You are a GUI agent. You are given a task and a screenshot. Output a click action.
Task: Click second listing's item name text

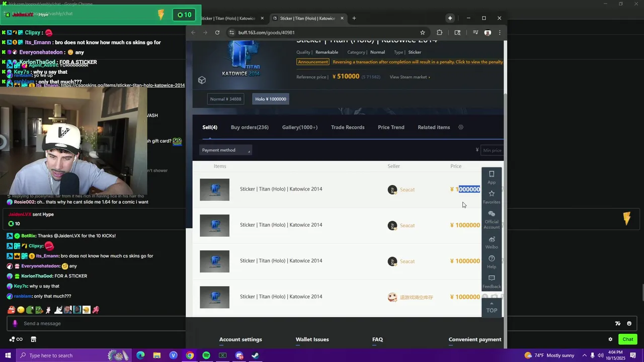281,225
